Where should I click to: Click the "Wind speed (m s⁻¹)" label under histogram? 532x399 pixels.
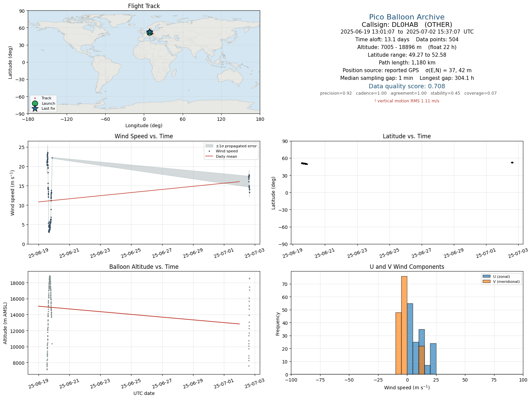(x=407, y=388)
